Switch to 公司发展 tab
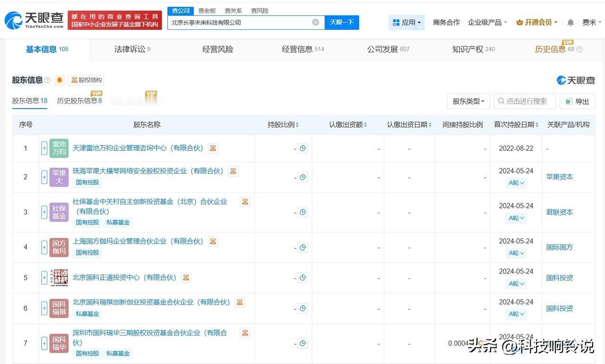 click(389, 49)
